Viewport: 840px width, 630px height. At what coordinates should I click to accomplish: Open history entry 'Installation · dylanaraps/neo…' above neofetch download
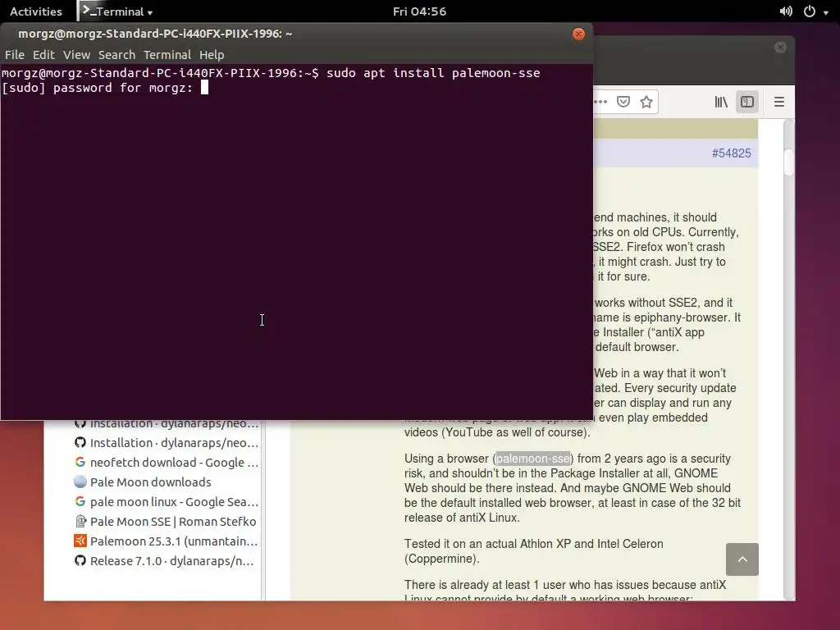pos(167,443)
